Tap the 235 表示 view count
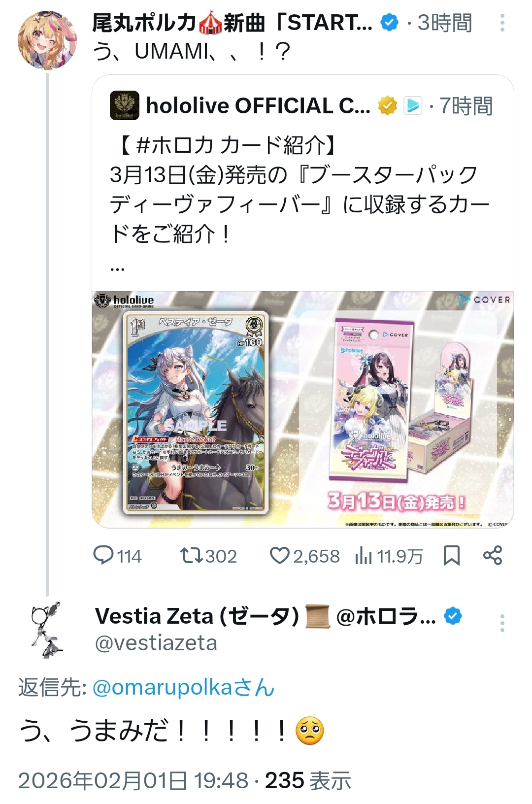532x804 pixels. click(x=308, y=780)
